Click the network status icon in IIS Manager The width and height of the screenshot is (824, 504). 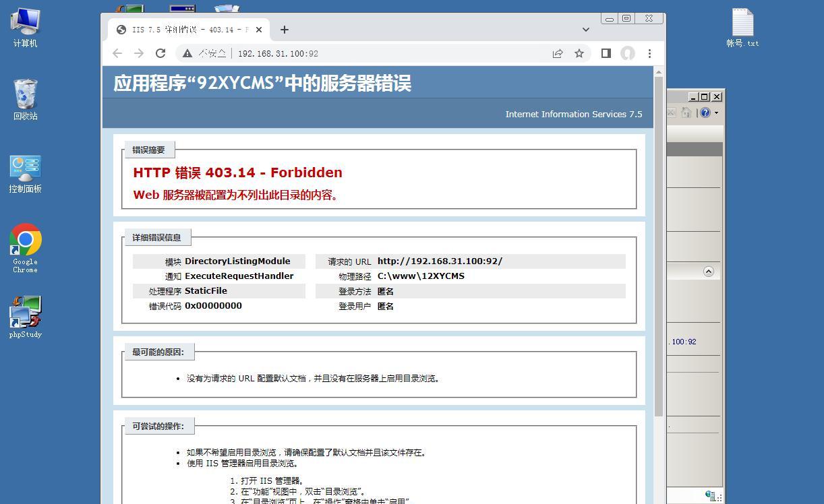[711, 496]
